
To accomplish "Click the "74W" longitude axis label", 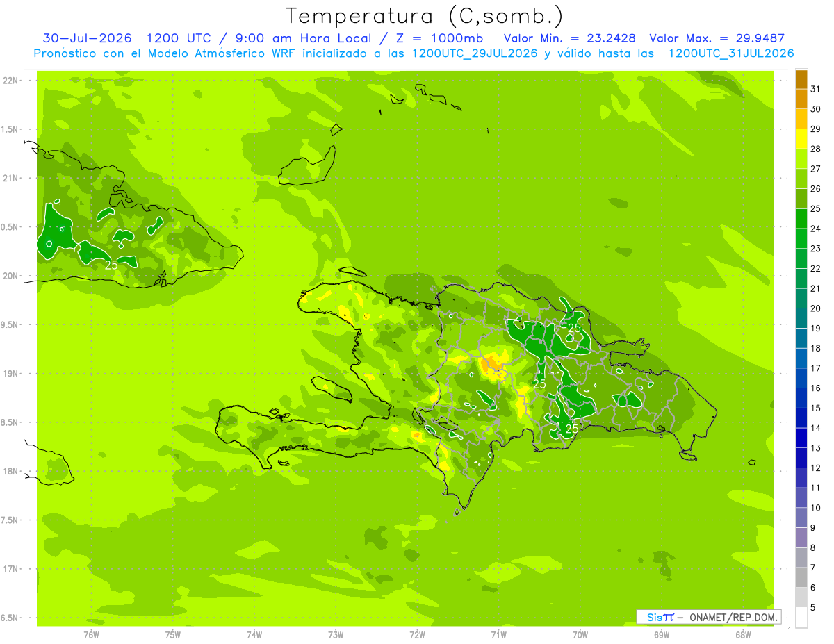I will click(x=254, y=635).
